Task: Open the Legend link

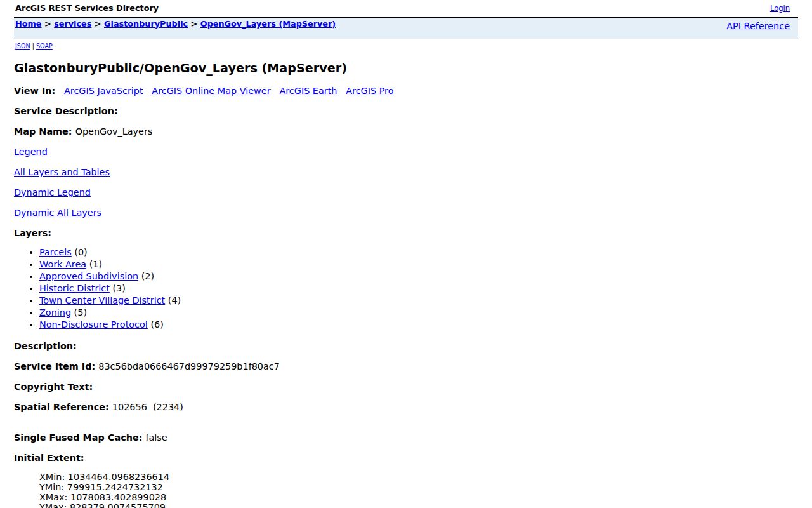Action: (30, 152)
